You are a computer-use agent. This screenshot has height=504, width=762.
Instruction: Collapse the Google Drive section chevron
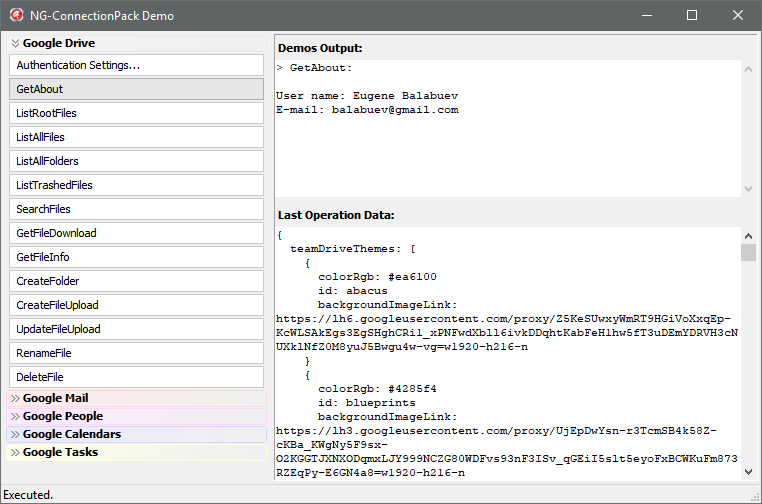[15, 43]
